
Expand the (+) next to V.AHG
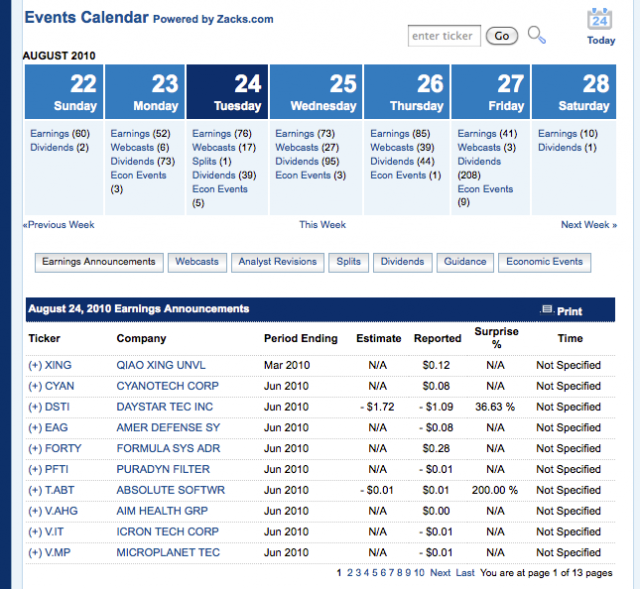[x=35, y=511]
